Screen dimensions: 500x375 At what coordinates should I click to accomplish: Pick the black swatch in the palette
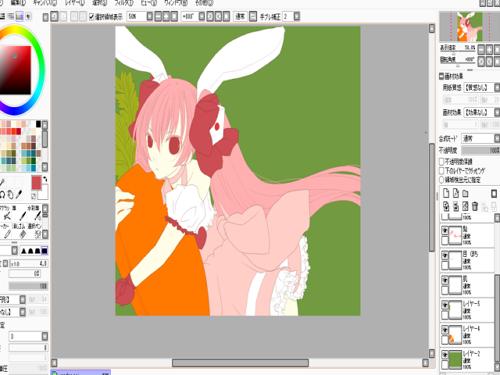click(x=38, y=124)
